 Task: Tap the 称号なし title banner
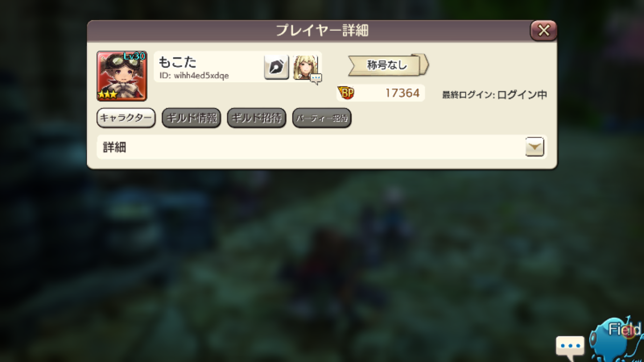point(388,65)
